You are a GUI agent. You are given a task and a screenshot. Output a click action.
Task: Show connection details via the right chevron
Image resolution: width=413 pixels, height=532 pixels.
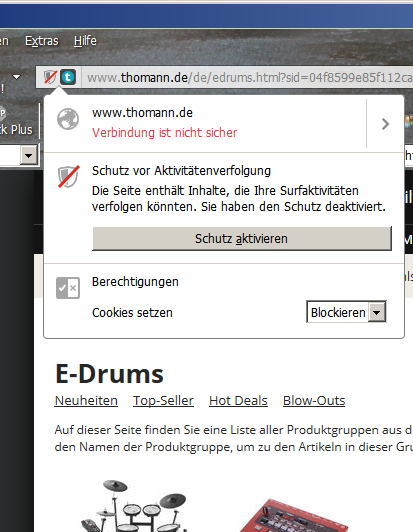tap(385, 124)
